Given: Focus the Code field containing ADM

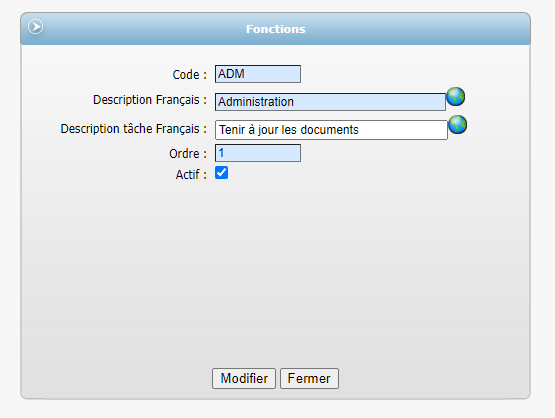Looking at the screenshot, I should click(258, 74).
